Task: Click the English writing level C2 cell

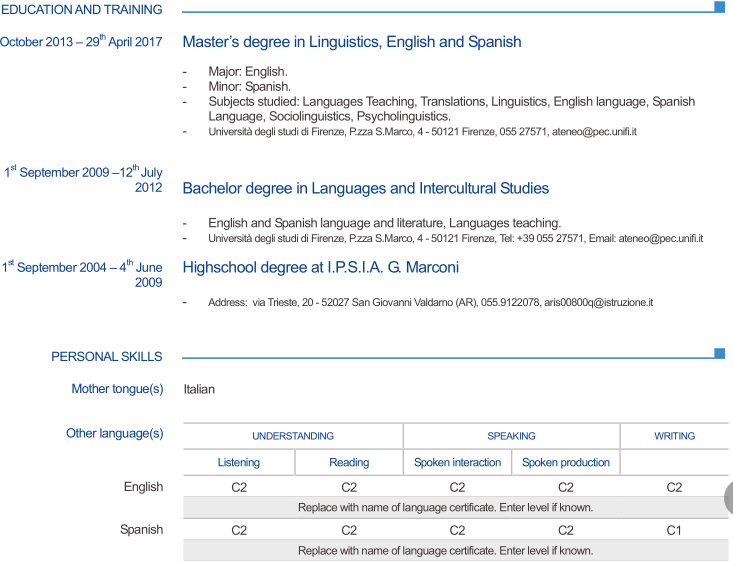Action: 674,487
